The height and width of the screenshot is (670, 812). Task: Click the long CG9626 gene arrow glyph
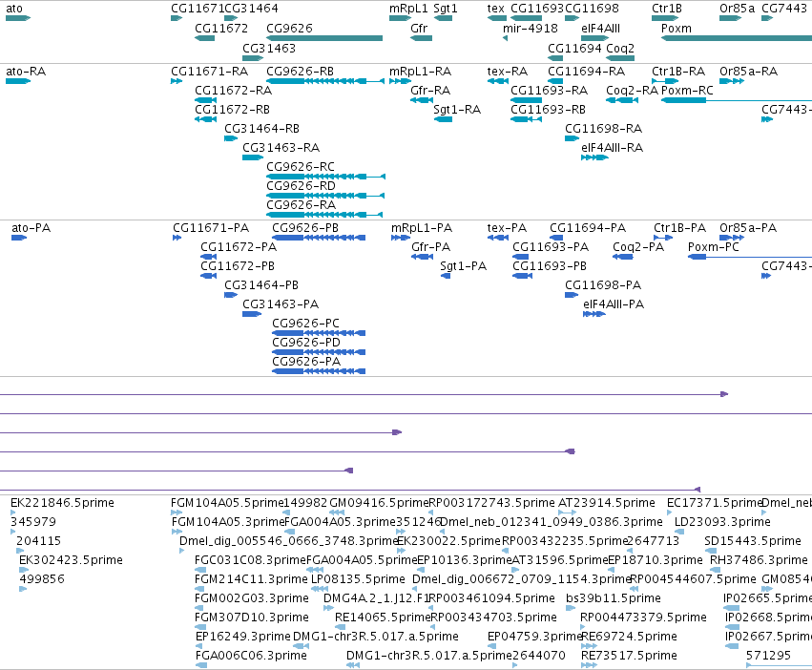click(x=324, y=38)
